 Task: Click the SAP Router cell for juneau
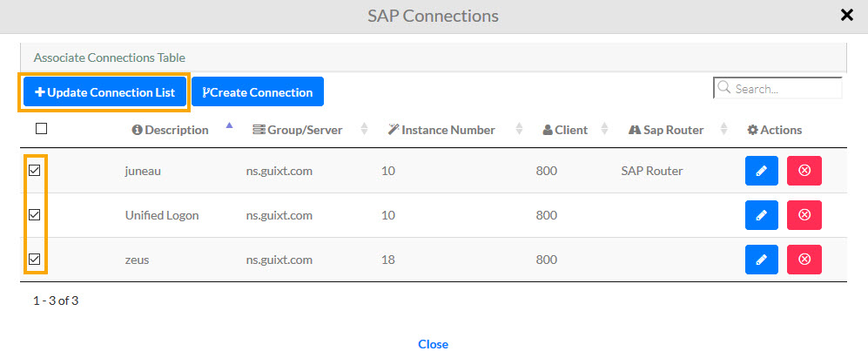651,172
